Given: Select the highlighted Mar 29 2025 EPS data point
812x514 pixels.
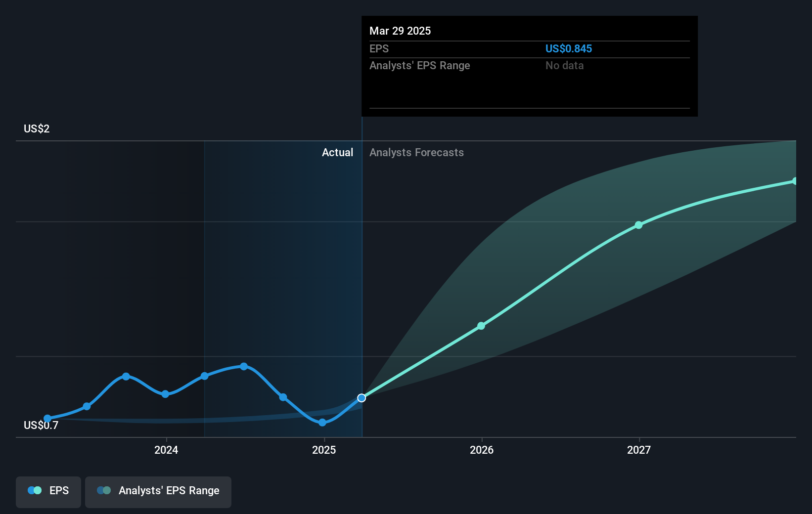Looking at the screenshot, I should [361, 398].
